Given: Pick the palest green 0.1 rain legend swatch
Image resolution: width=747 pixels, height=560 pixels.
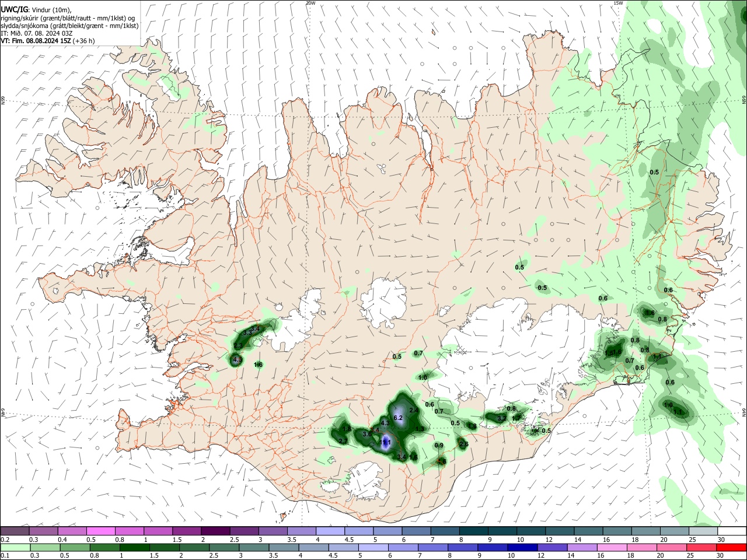Looking at the screenshot, I should pos(15,547).
